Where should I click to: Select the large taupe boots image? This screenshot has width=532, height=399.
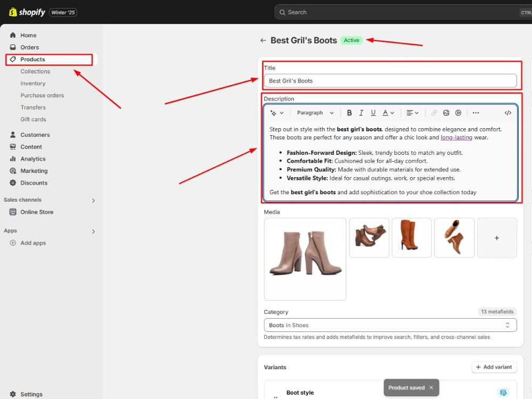305,259
